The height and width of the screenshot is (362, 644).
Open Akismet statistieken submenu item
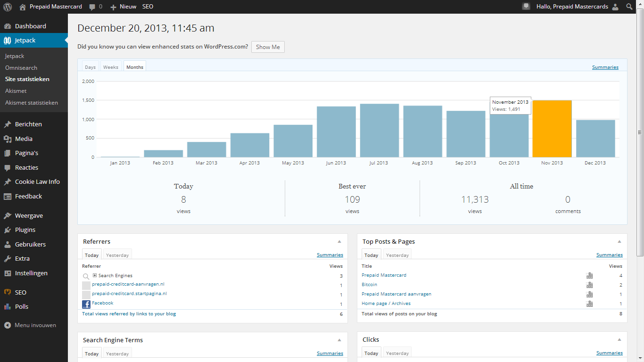pyautogui.click(x=32, y=102)
